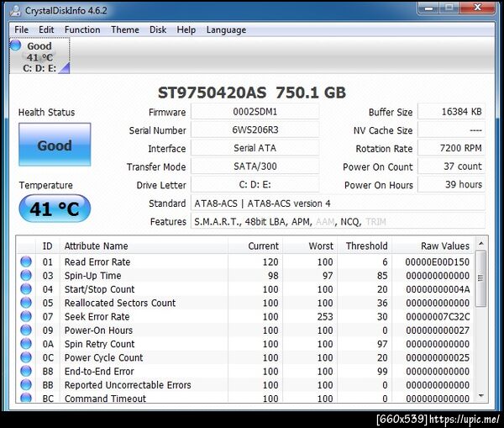
Task: Click status orb for Spin Retry Count
Action: tap(26, 344)
